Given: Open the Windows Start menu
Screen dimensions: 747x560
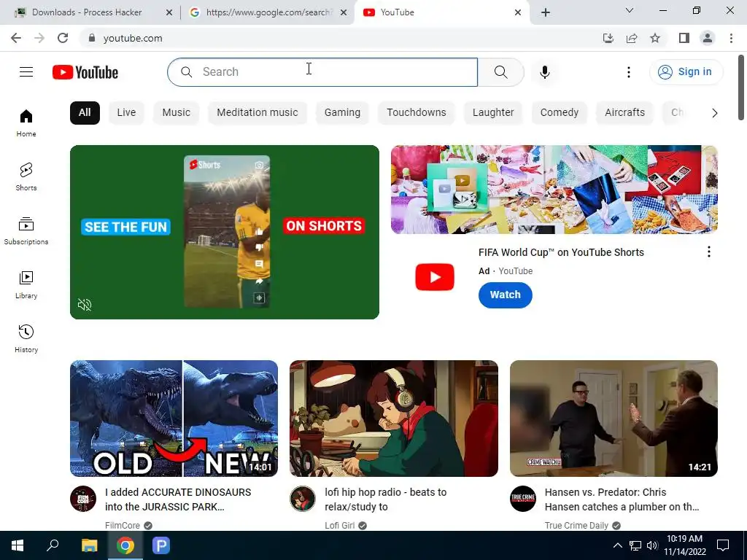Looking at the screenshot, I should click(x=18, y=545).
